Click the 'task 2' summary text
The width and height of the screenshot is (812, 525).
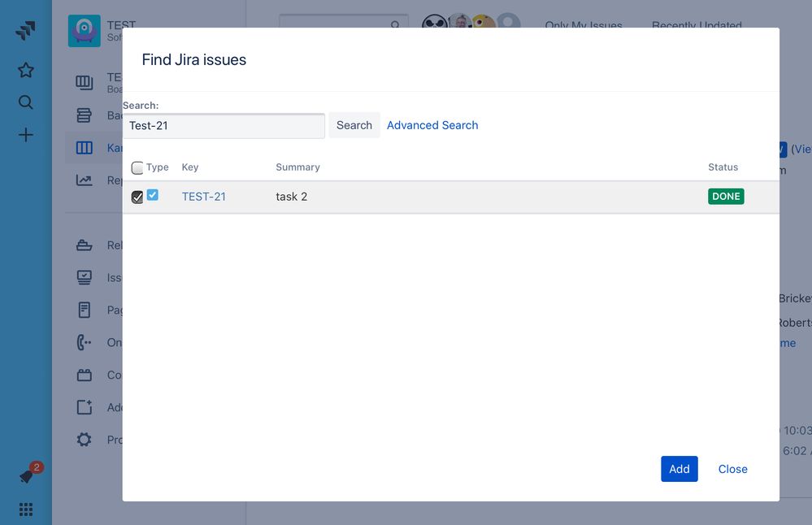(x=292, y=197)
